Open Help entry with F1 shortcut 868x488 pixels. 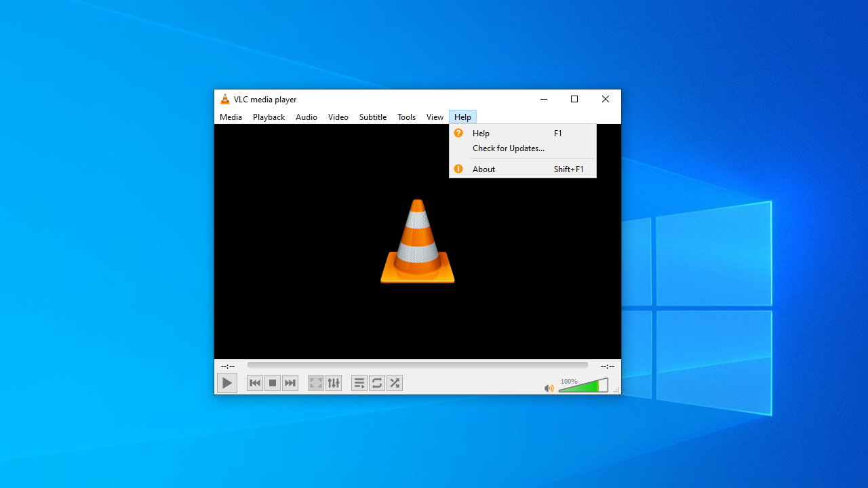pos(481,134)
